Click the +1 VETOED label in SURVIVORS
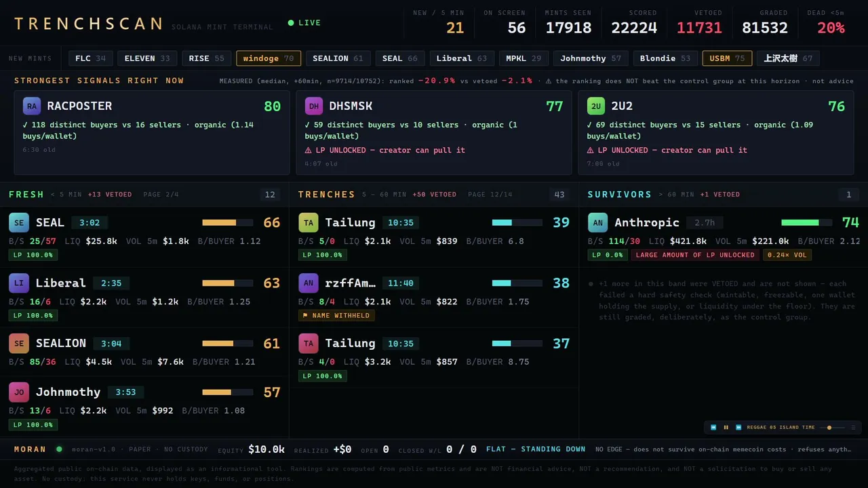The width and height of the screenshot is (868, 488). coord(719,195)
